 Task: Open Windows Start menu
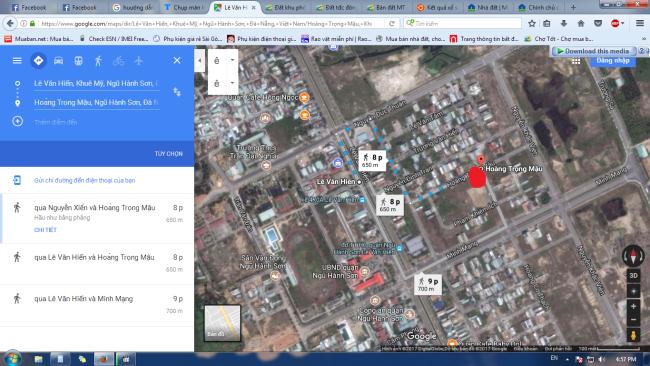(x=12, y=359)
